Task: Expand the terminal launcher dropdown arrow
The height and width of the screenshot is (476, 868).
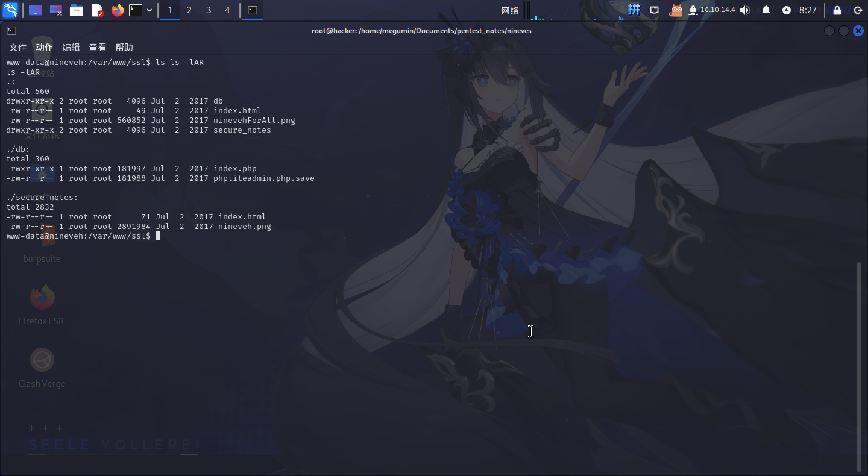Action: point(149,10)
